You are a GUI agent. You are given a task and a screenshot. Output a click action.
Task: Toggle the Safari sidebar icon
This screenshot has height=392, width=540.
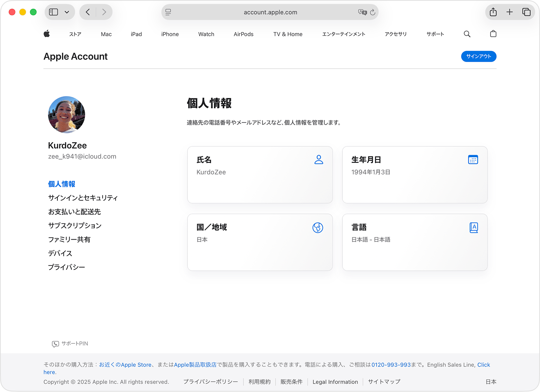pyautogui.click(x=54, y=12)
